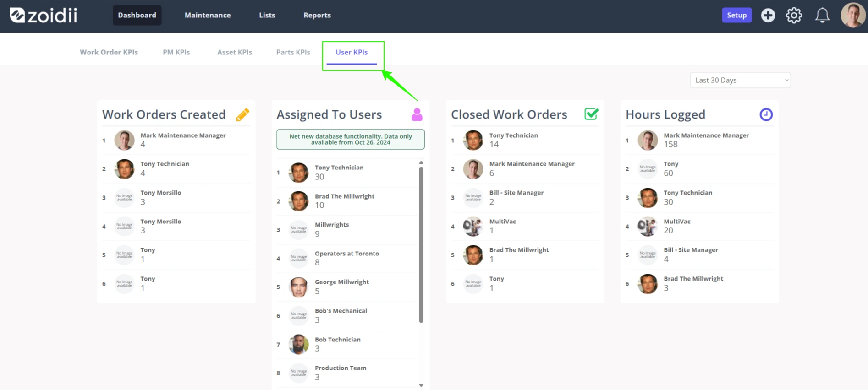The image size is (868, 390).
Task: Open the settings gear icon
Action: pyautogui.click(x=794, y=15)
